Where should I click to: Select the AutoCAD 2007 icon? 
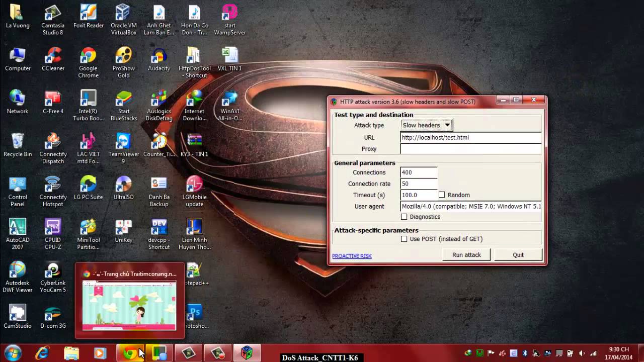[18, 234]
